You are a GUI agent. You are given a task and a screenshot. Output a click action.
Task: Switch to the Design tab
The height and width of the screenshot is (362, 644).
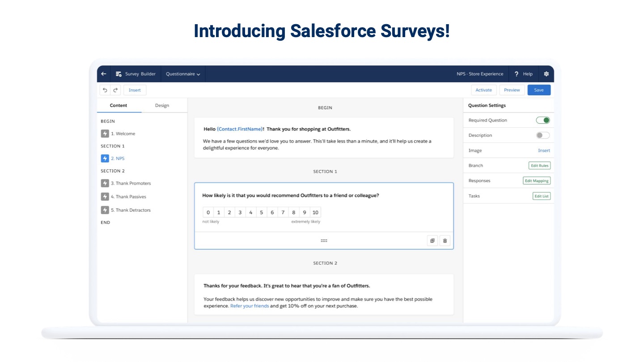pyautogui.click(x=162, y=105)
